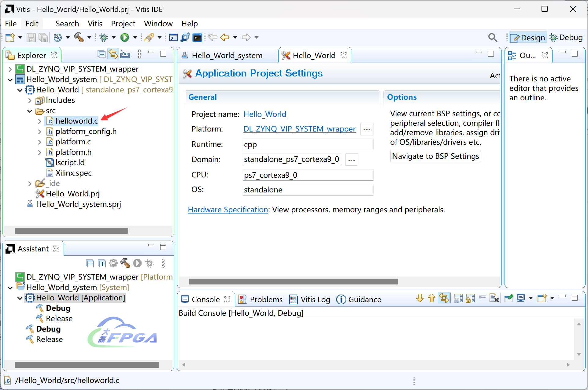Viewport: 588px width, 390px height.
Task: Open the Hardware Specification link
Action: click(228, 210)
